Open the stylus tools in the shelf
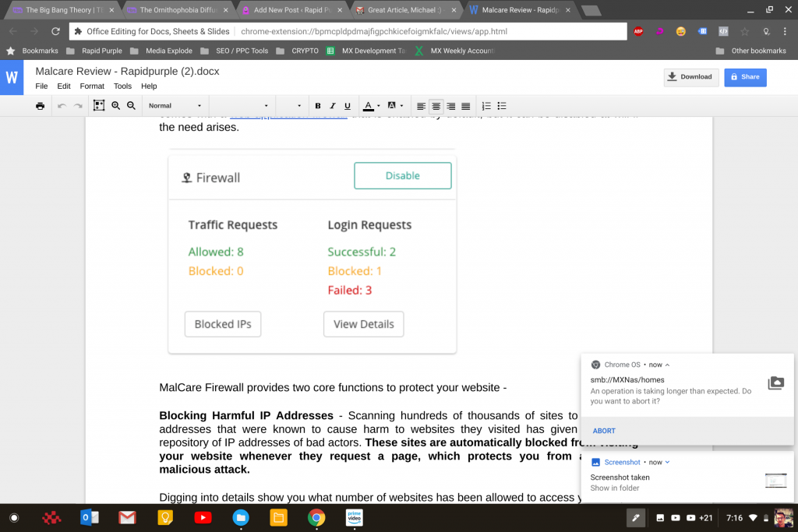This screenshot has height=532, width=798. click(636, 518)
